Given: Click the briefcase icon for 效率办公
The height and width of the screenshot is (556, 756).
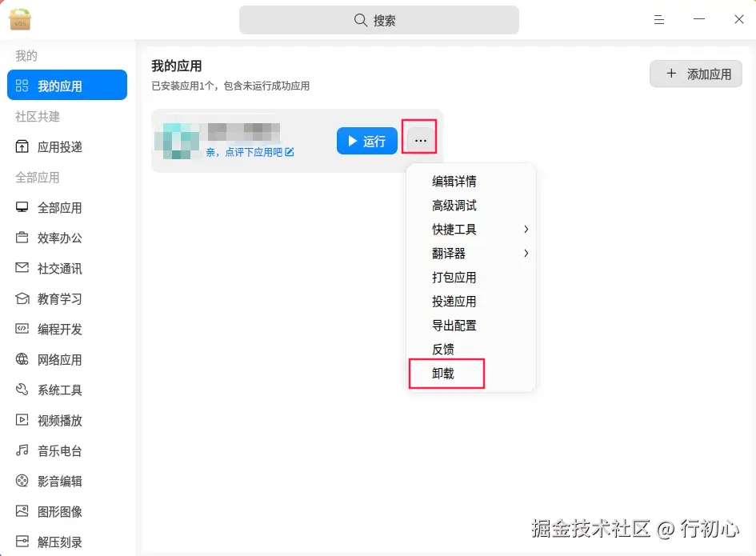Looking at the screenshot, I should (22, 238).
